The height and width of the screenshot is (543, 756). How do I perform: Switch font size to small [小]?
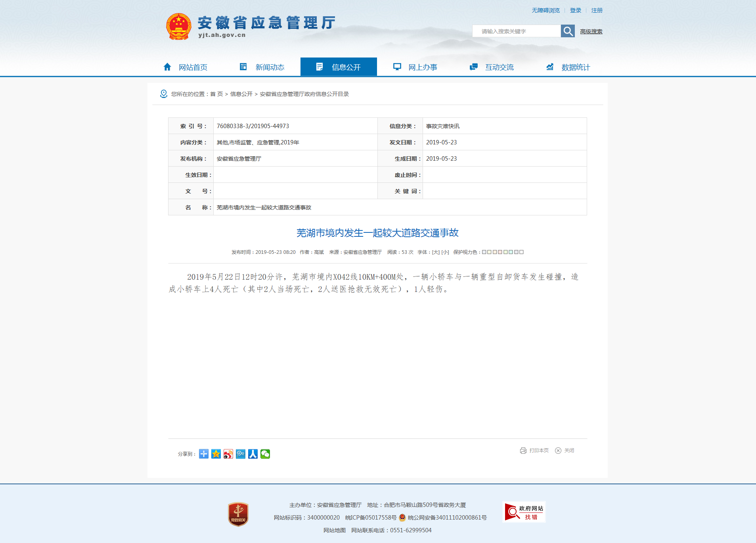click(445, 252)
